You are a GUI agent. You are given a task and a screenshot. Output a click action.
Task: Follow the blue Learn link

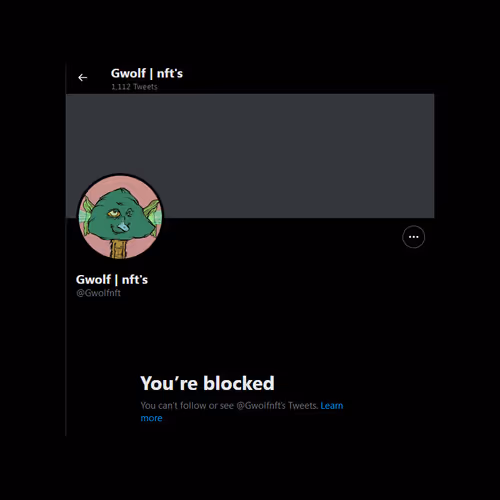pyautogui.click(x=332, y=406)
